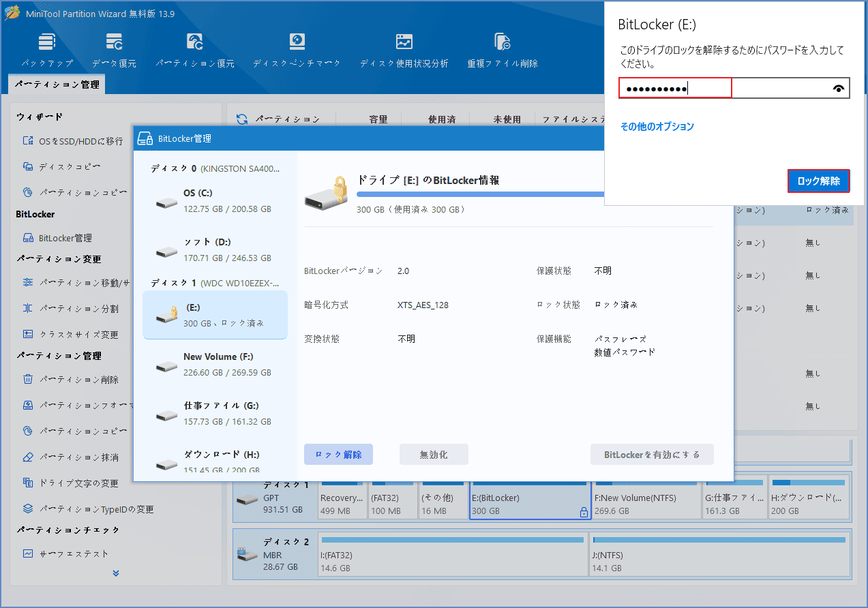Open the データ復元 tool
This screenshot has height=608, width=868.
(114, 50)
